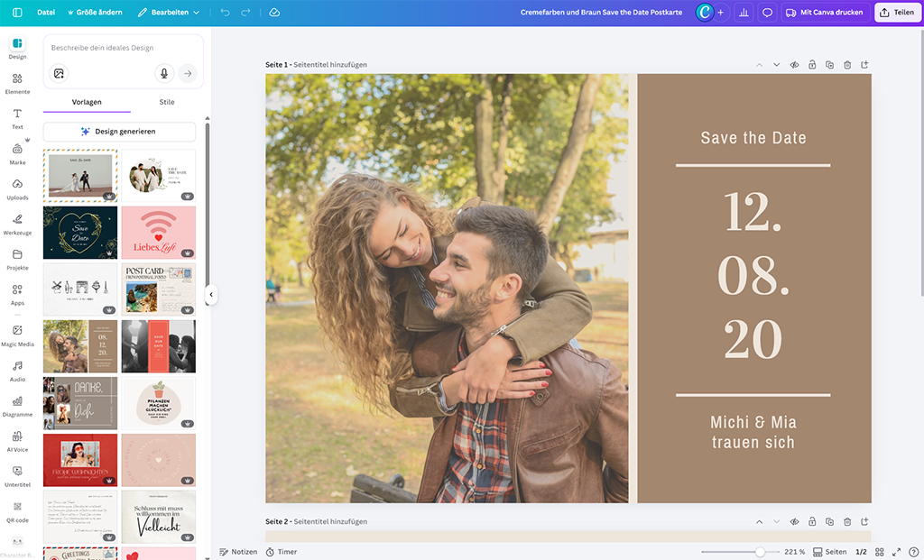This screenshot has height=560, width=924.
Task: Move page 2 up with chevron
Action: [759, 522]
